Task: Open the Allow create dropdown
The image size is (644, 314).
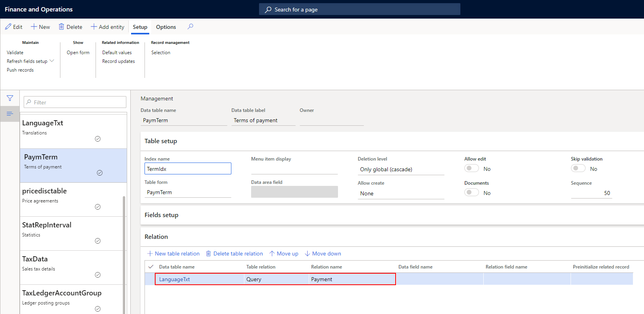Action: point(401,193)
